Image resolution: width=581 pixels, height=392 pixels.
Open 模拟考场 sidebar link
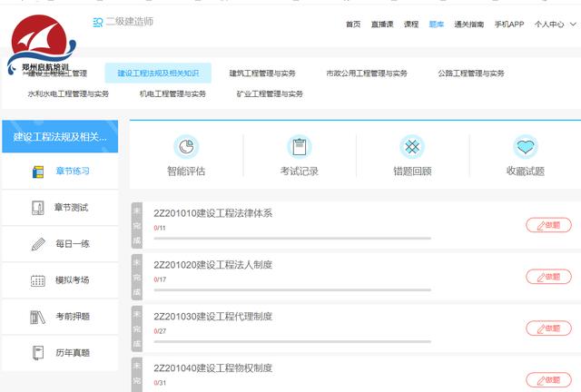[73, 280]
